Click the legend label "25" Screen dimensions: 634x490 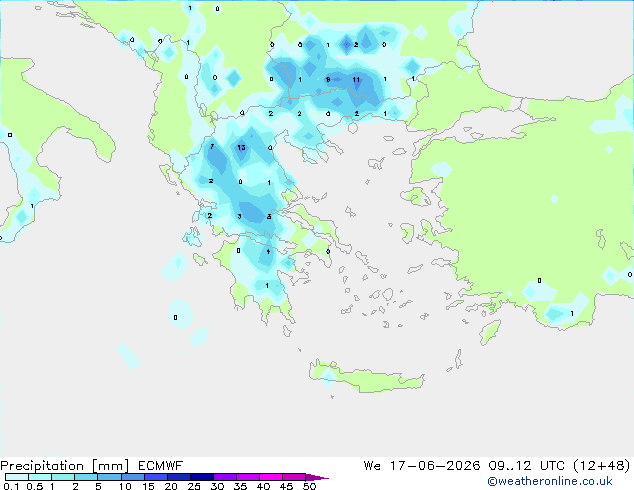click(x=194, y=486)
